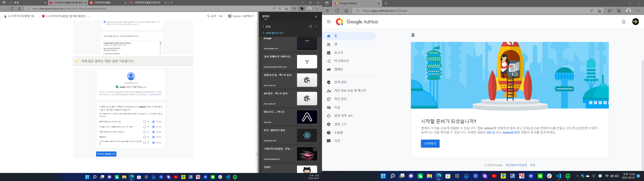The height and width of the screenshot is (181, 644).
Task: Click the 변경 내역 history icon
Action: pos(329,116)
